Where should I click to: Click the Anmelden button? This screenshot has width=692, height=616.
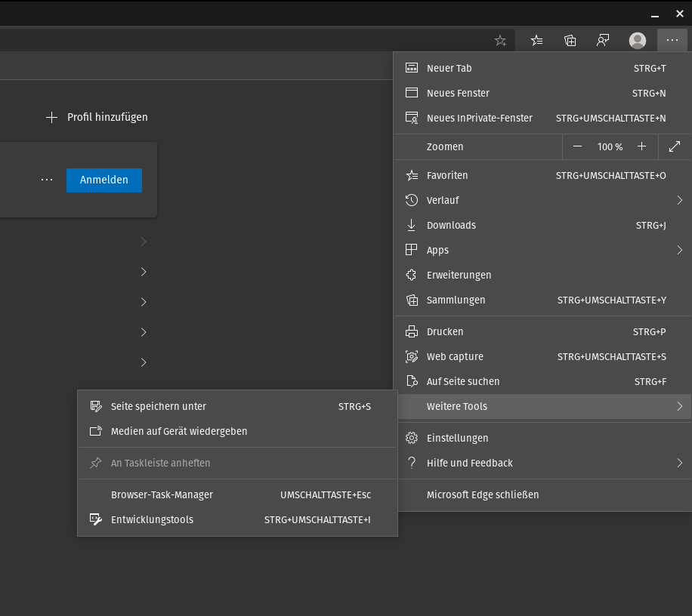(104, 180)
